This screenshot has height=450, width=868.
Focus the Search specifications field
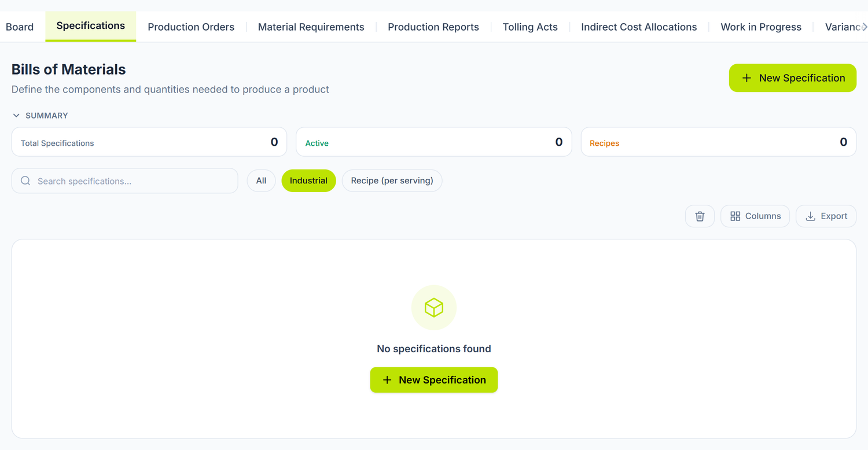click(125, 180)
